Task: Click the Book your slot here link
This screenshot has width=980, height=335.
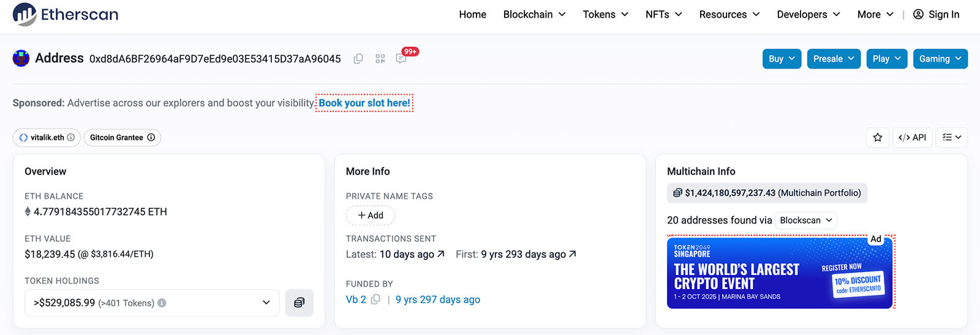Action: (x=364, y=103)
